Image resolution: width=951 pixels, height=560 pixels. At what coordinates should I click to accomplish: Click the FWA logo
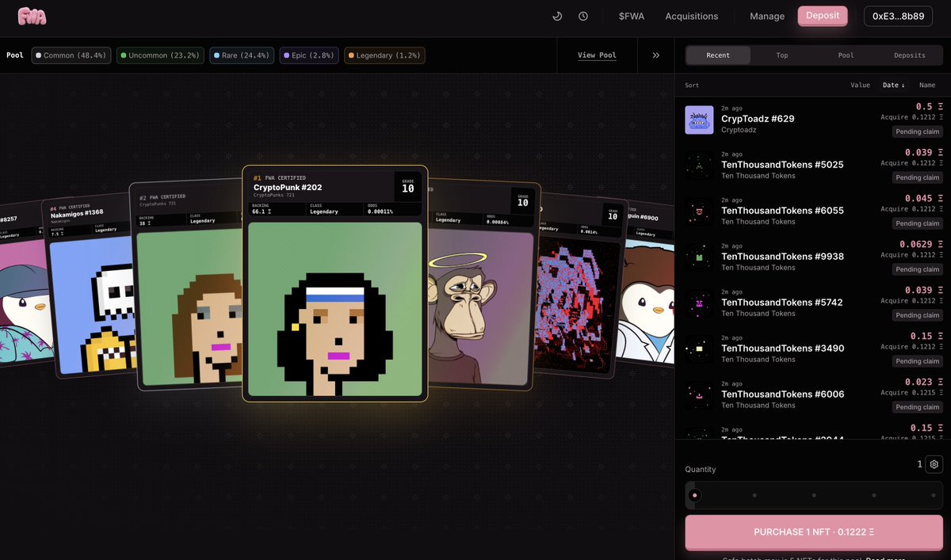[32, 16]
